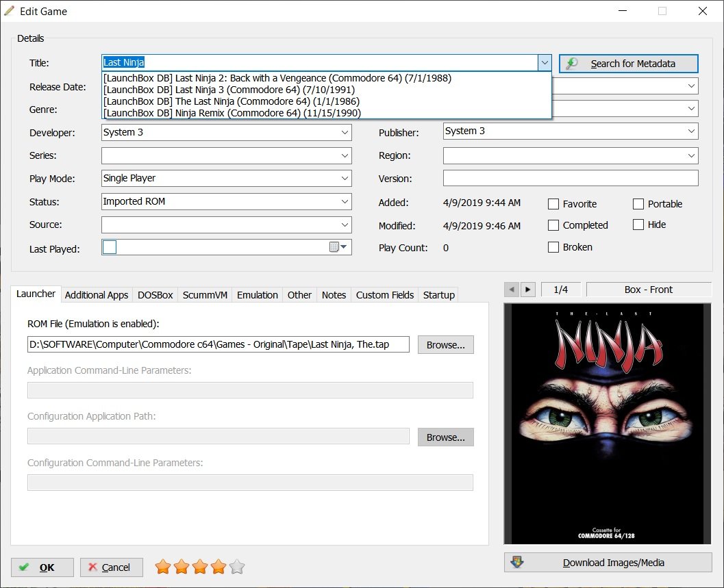Discard changes with the Cancel button
Image resolution: width=724 pixels, height=588 pixels.
tap(111, 567)
